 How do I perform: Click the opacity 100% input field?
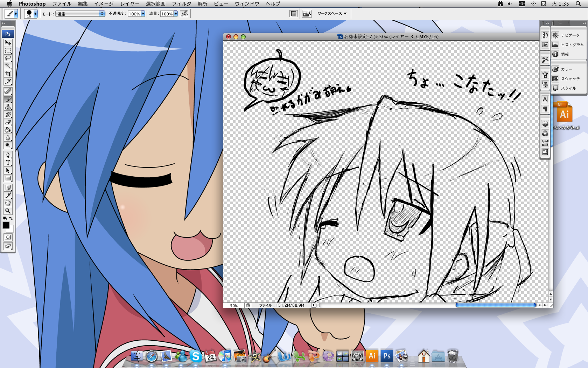coord(134,14)
